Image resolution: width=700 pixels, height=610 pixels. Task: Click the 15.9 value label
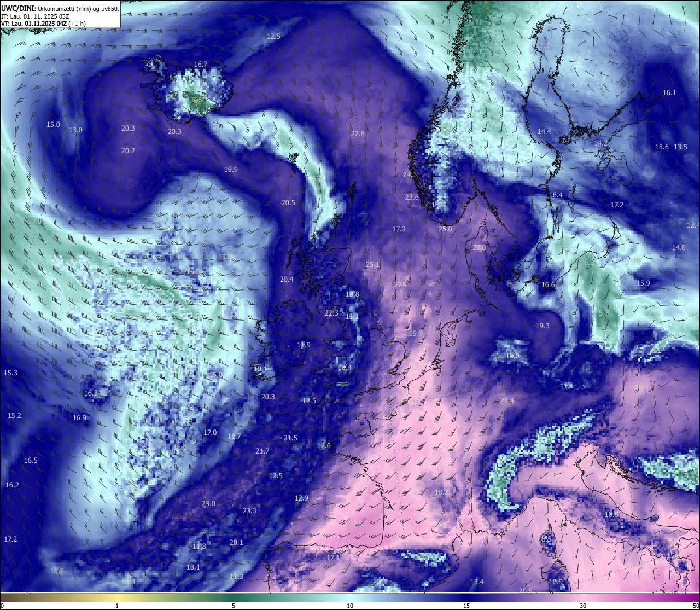[643, 283]
